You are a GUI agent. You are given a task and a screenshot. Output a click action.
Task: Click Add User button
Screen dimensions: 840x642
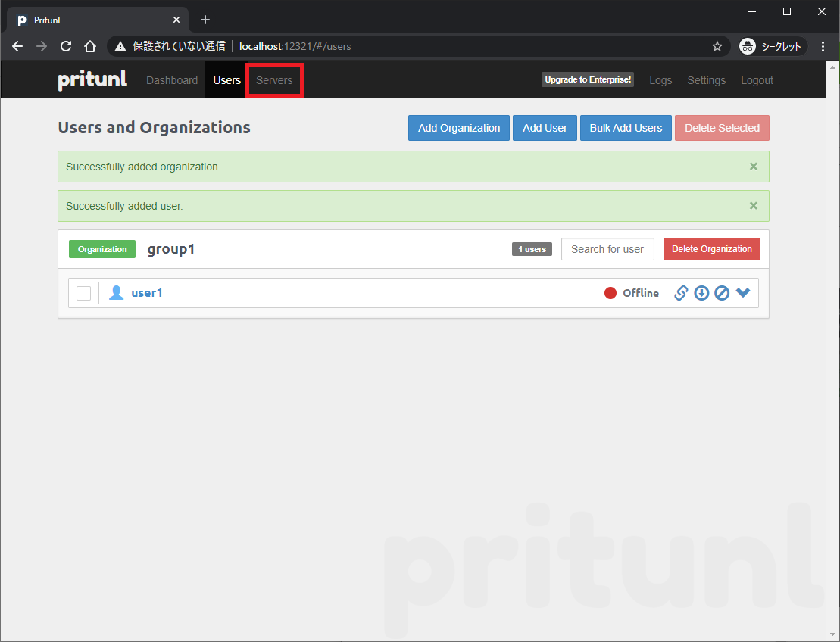tap(545, 128)
